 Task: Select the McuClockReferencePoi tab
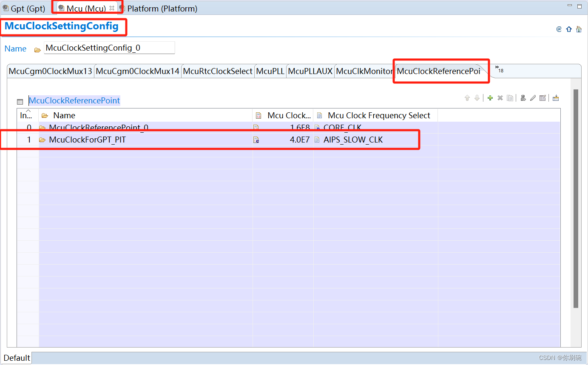[439, 71]
